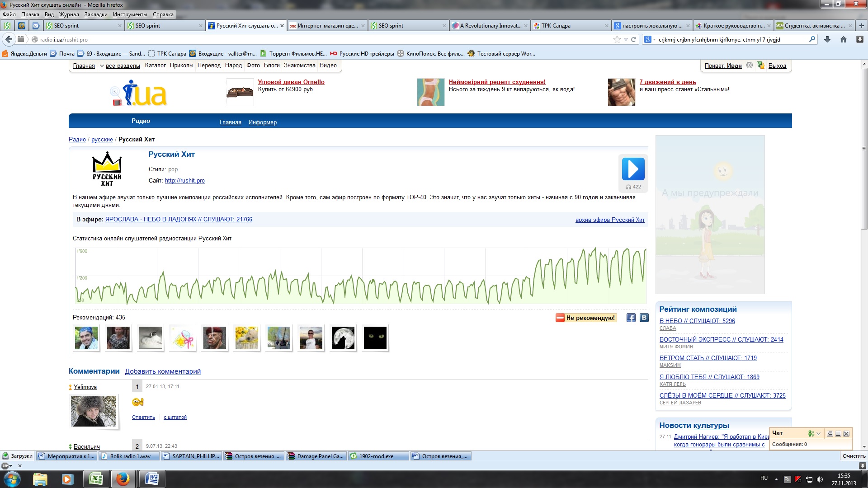Viewport: 868px width, 488px height.
Task: Close the add-on bar with X
Action: tap(19, 466)
